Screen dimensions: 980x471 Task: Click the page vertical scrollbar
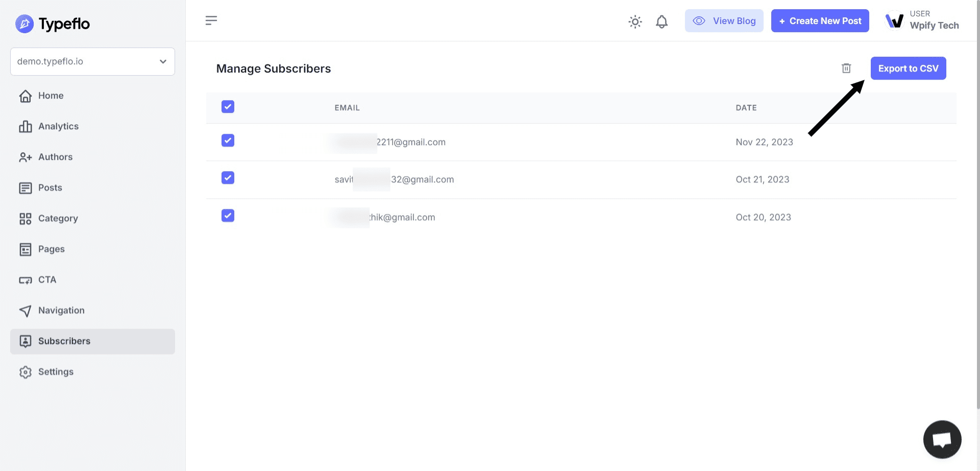point(977,204)
